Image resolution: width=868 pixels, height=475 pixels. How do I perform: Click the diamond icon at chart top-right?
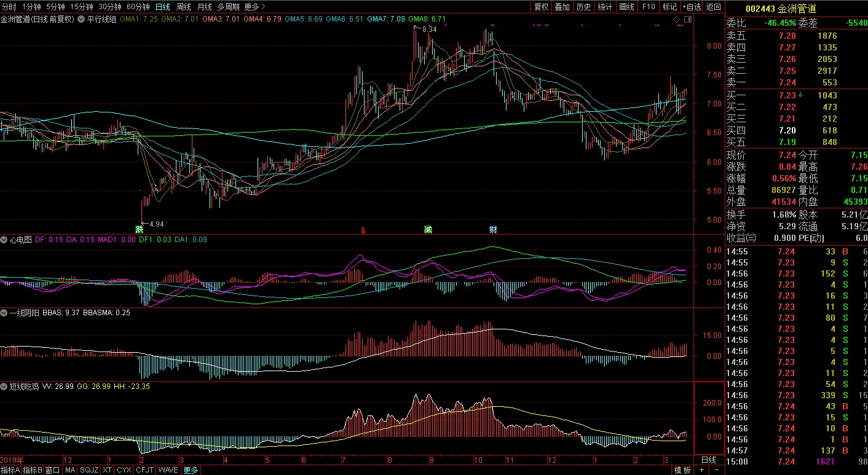(677, 20)
